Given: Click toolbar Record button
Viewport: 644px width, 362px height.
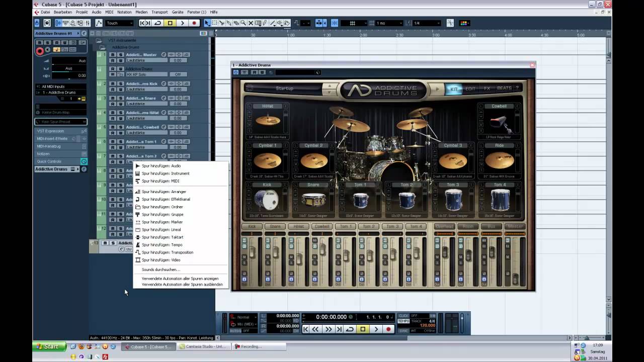Looking at the screenshot, I should coord(194,23).
